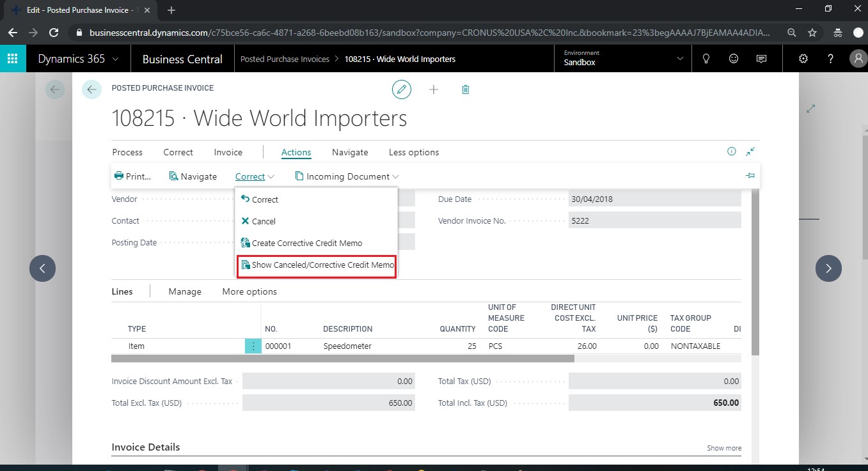Open the Invoice tab

[x=228, y=152]
